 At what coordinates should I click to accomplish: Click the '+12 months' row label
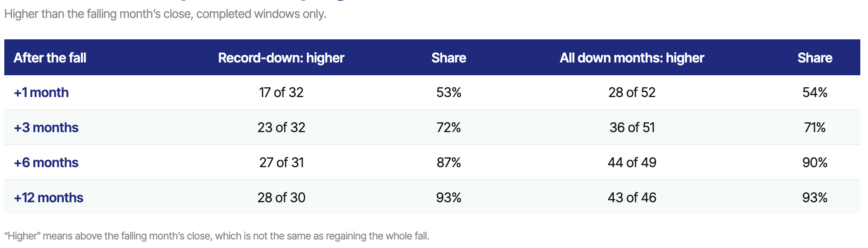pos(48,198)
